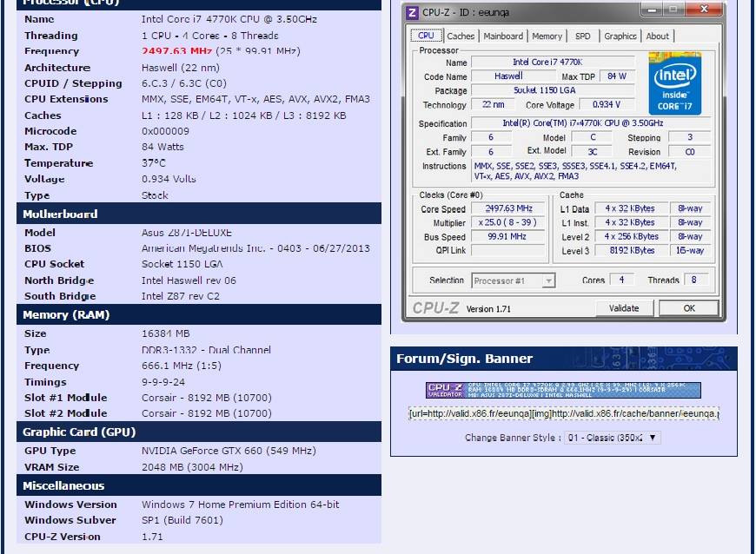Click the OK button in CPU-Z
This screenshot has width=756, height=554.
click(689, 308)
